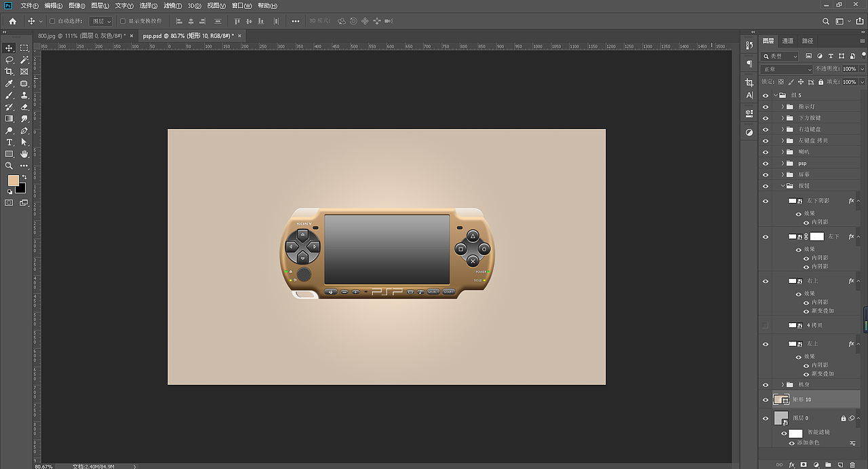
Task: Click the create new layer icon
Action: [840, 465]
